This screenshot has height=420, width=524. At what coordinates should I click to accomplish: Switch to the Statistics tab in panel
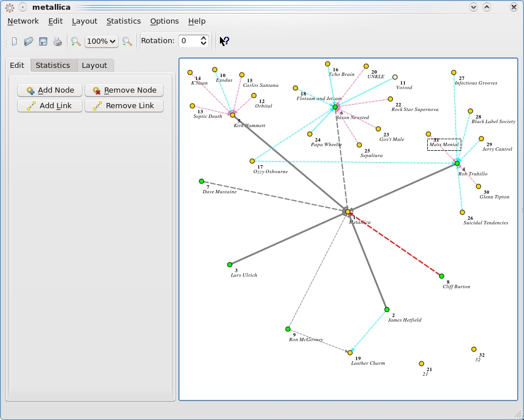[x=53, y=65]
